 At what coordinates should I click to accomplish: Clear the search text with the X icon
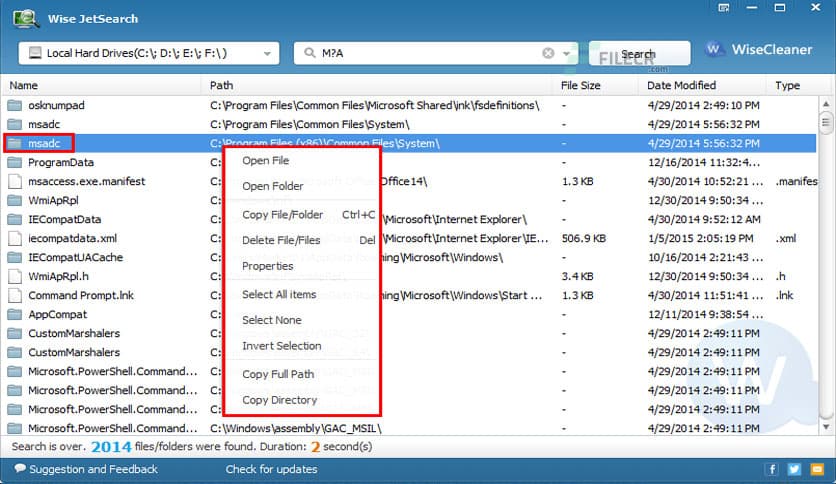click(548, 53)
